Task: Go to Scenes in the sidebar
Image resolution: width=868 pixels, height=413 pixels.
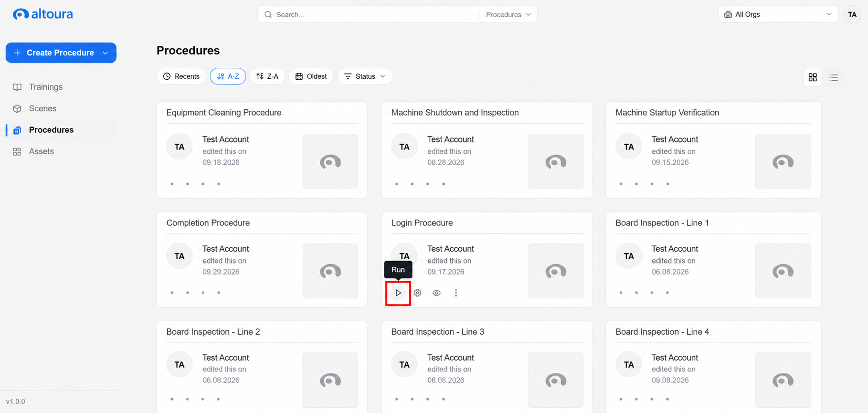Action: (x=42, y=108)
